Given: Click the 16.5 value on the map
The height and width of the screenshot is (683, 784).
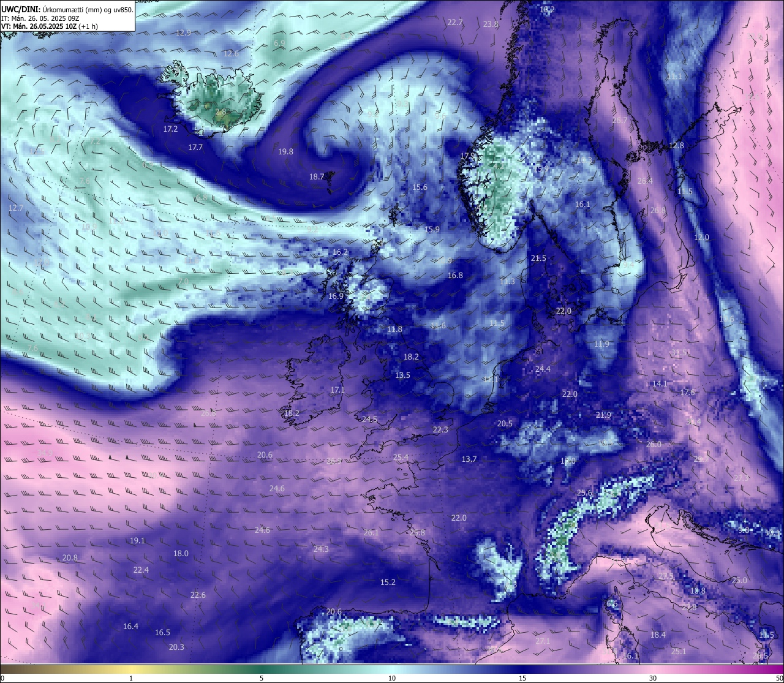Looking at the screenshot, I should [162, 633].
